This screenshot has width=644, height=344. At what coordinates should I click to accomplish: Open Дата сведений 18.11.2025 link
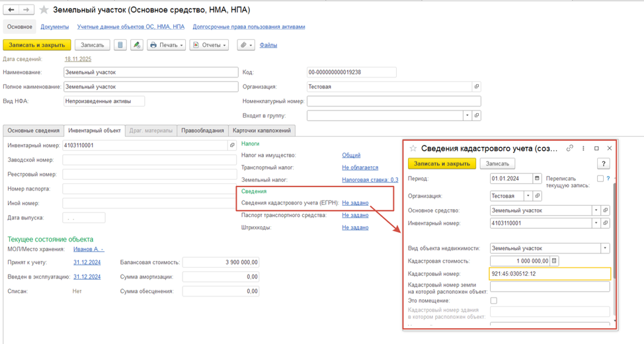coord(77,59)
